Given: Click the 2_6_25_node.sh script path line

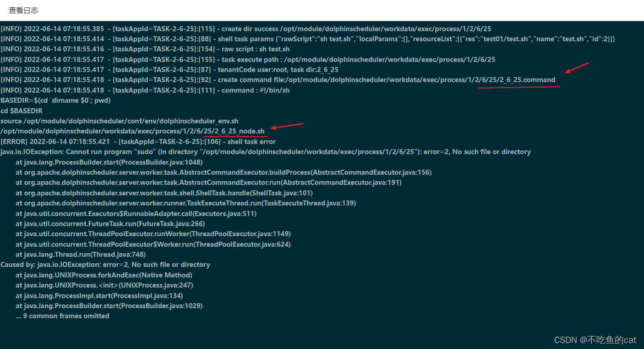Looking at the screenshot, I should (x=133, y=131).
